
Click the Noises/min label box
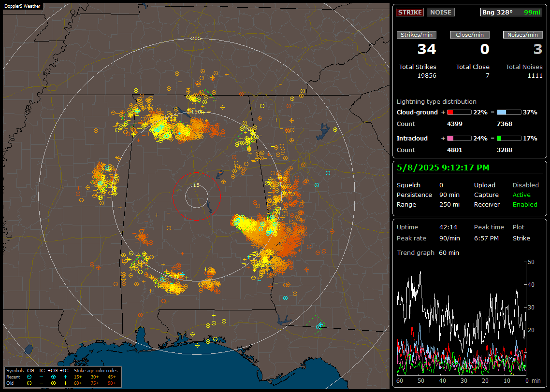522,35
